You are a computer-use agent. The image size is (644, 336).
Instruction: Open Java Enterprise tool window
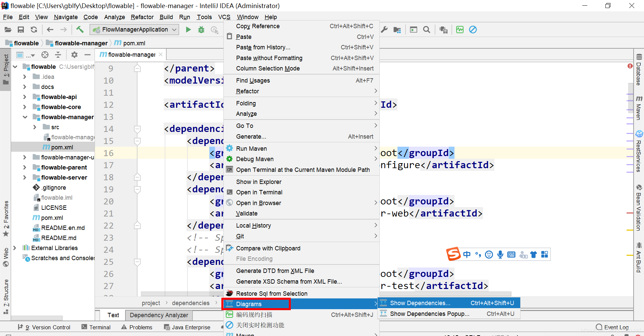[187, 327]
